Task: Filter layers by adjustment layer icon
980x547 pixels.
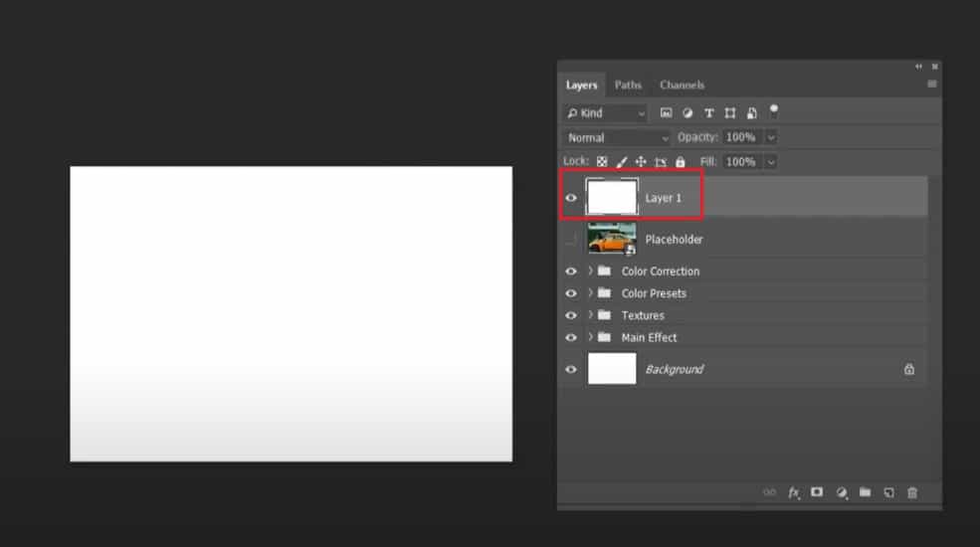Action: [x=687, y=113]
